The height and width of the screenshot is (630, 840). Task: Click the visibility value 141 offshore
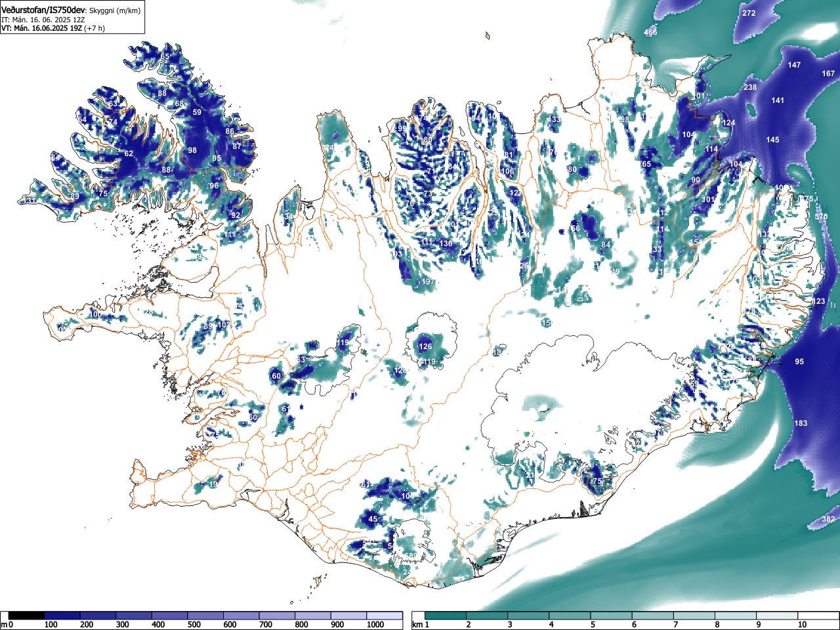[x=778, y=100]
